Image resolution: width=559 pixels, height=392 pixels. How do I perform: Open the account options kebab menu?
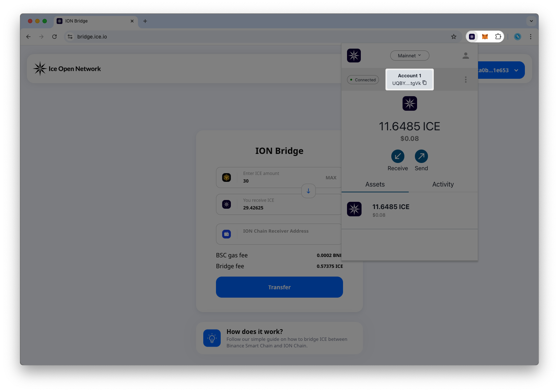(x=466, y=79)
